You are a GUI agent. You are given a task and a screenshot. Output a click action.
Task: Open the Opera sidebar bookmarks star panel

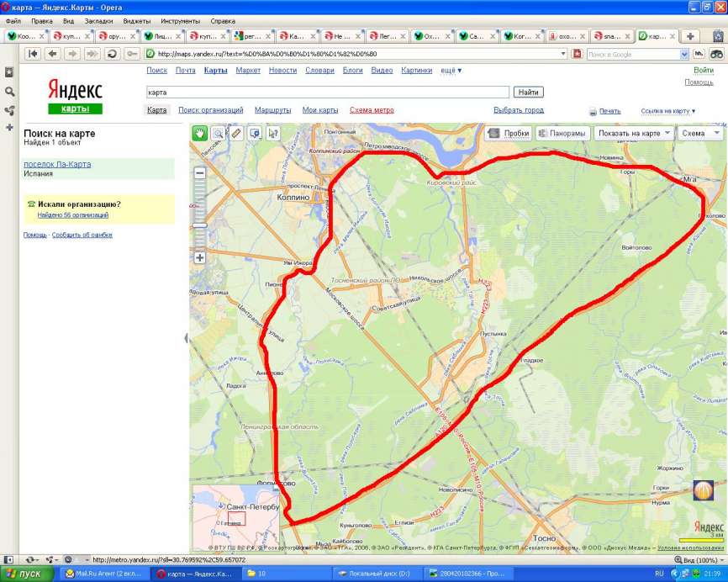pyautogui.click(x=9, y=72)
